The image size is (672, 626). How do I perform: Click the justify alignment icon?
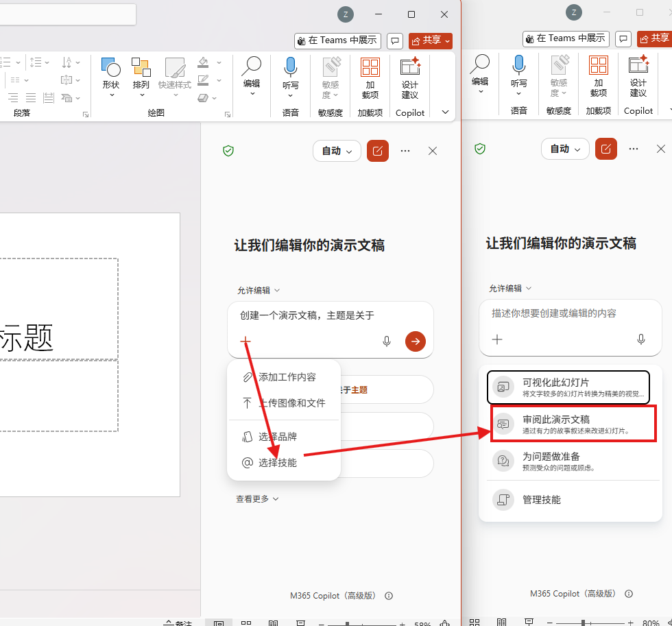[31, 98]
